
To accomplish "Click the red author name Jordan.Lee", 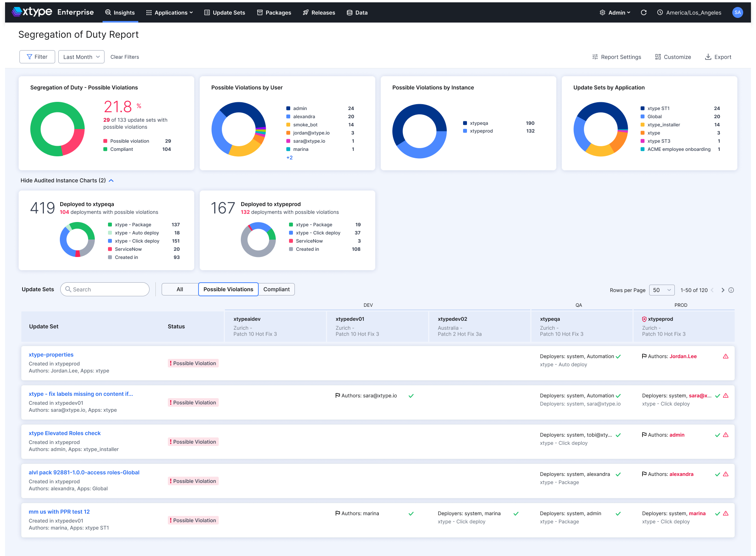I will click(x=683, y=356).
